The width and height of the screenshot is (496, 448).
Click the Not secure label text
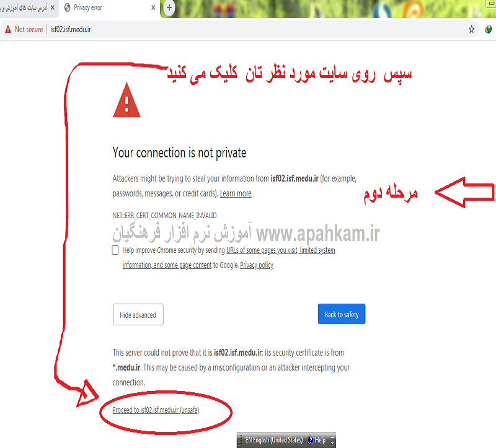point(29,29)
